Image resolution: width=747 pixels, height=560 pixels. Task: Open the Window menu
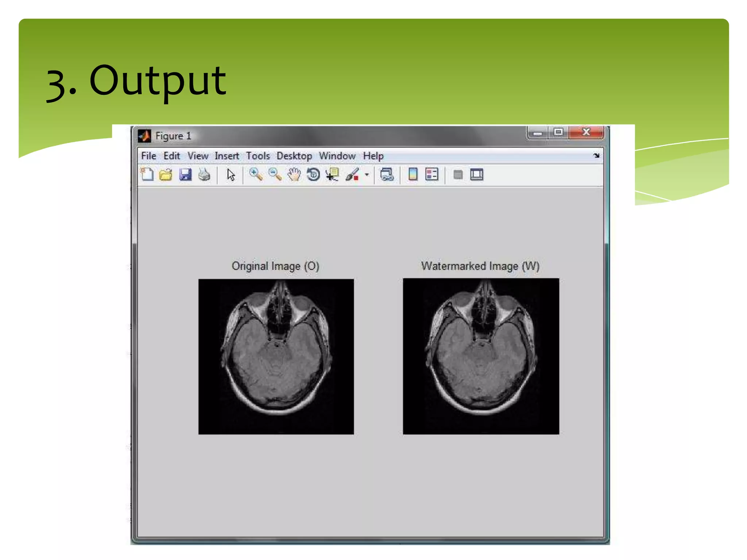click(337, 156)
